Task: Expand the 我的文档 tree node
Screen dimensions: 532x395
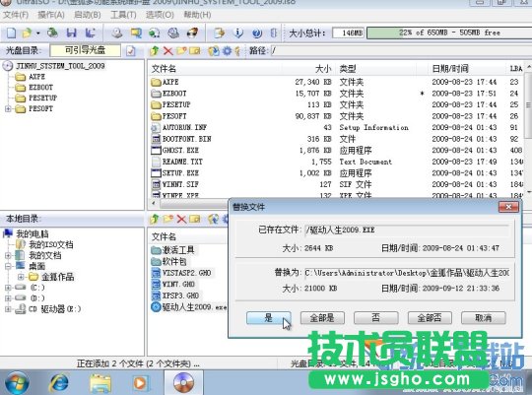Action: pyautogui.click(x=8, y=255)
